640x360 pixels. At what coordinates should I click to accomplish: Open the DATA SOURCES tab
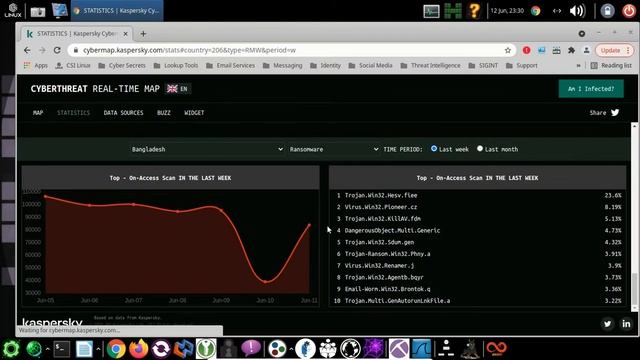(x=123, y=113)
